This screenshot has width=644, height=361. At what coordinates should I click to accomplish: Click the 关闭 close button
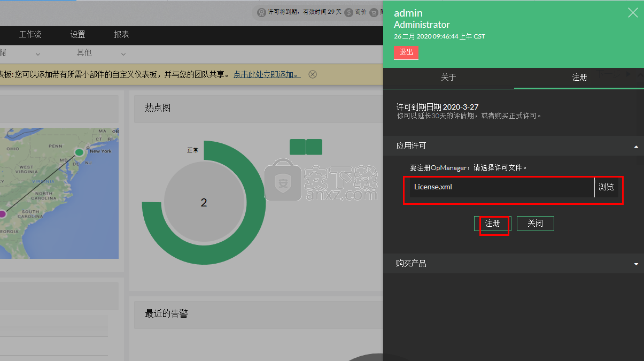pyautogui.click(x=536, y=224)
